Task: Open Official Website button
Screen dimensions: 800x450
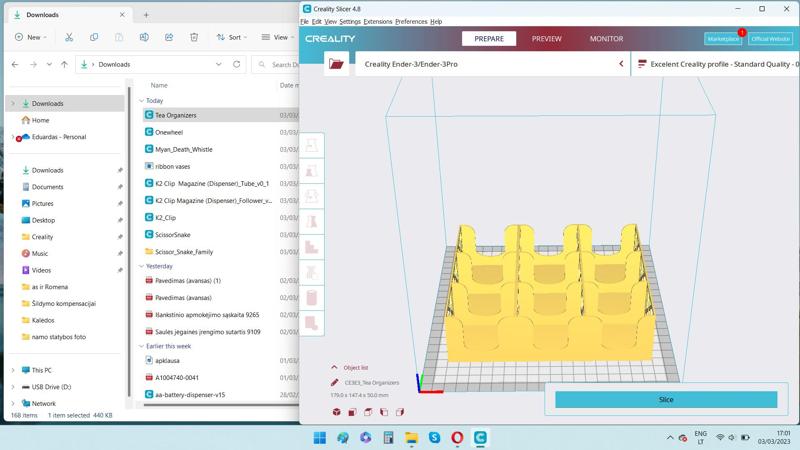Action: (x=770, y=39)
